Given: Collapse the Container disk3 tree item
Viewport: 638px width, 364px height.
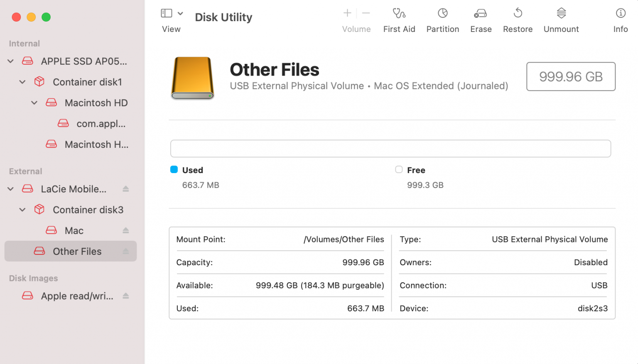Looking at the screenshot, I should (x=22, y=210).
